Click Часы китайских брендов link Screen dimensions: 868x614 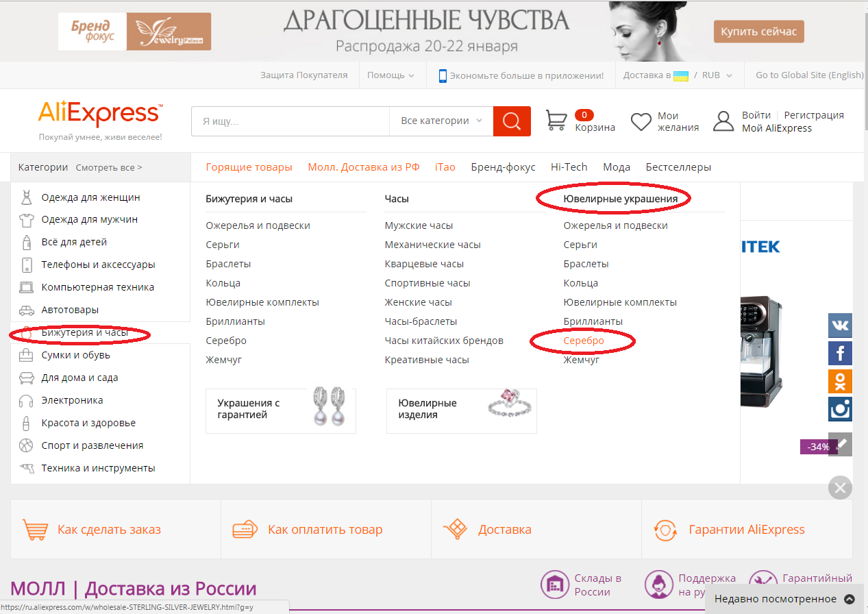[444, 341]
